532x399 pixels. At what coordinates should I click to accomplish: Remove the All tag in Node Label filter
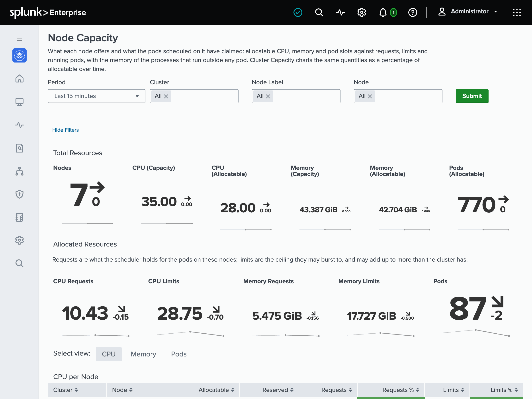click(x=268, y=96)
